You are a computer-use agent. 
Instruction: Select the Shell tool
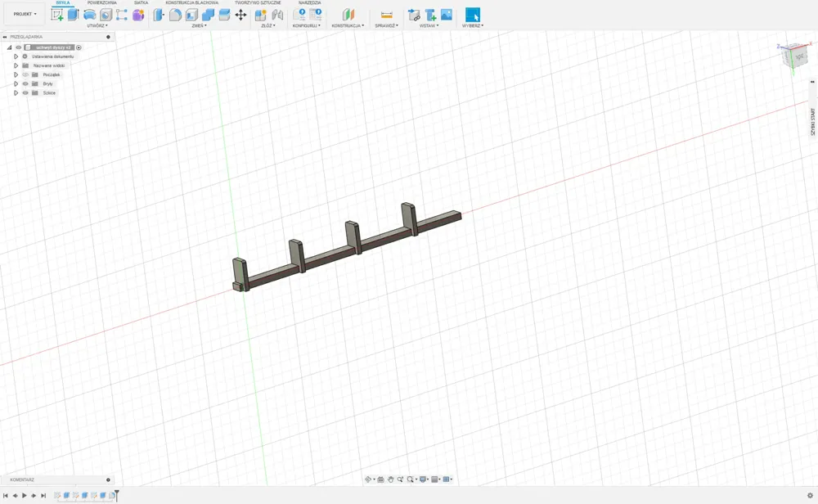[191, 15]
